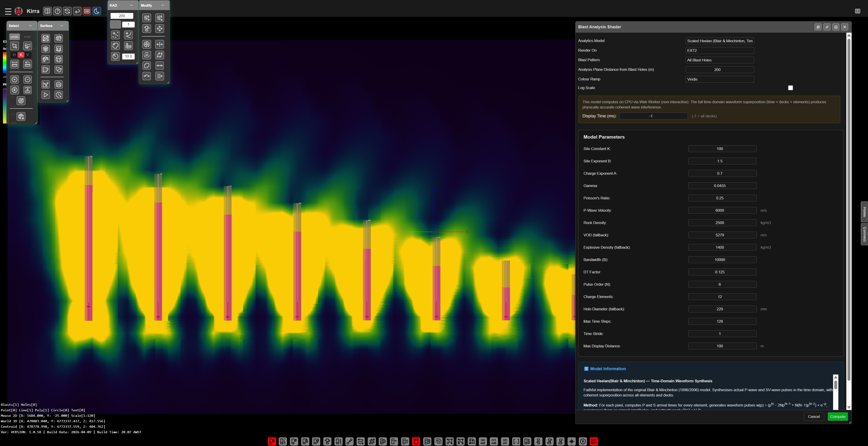Open the Render On dropdown
Screen dimensions: 868x446
coord(720,50)
